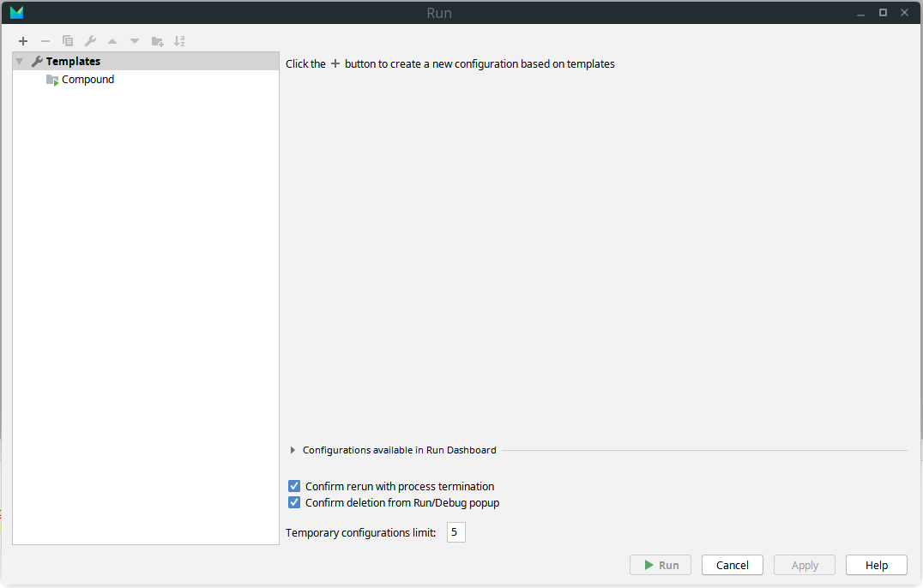Select the Compound template entry
The width and height of the screenshot is (923, 588).
click(87, 80)
